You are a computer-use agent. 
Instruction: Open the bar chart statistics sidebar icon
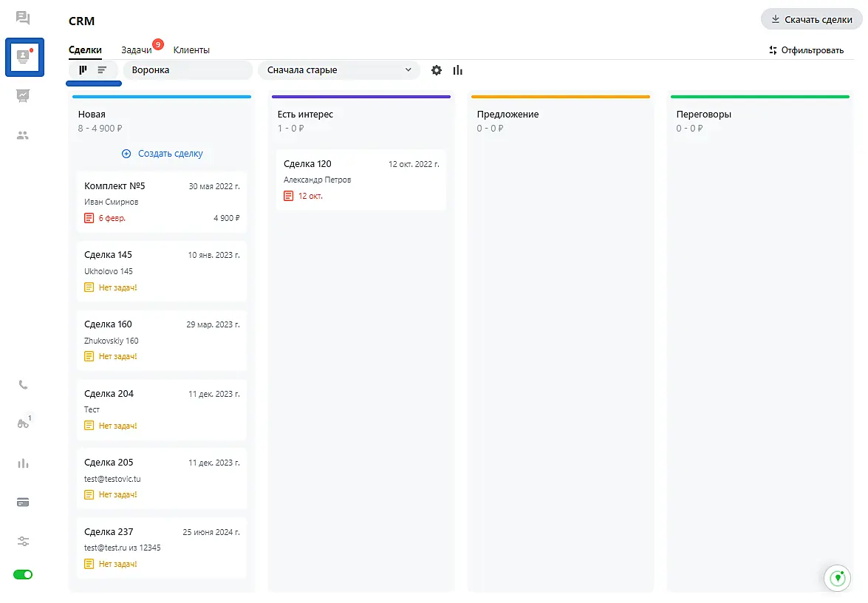click(x=23, y=463)
